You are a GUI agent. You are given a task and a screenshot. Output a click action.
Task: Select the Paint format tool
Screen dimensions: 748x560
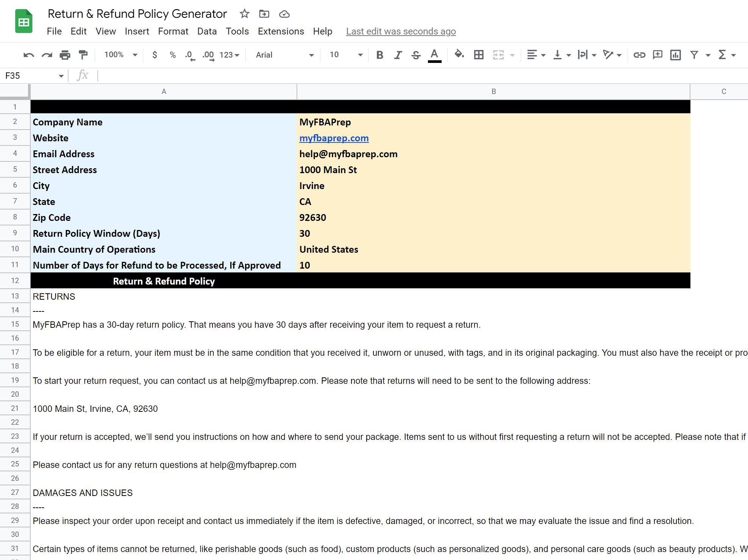(83, 55)
